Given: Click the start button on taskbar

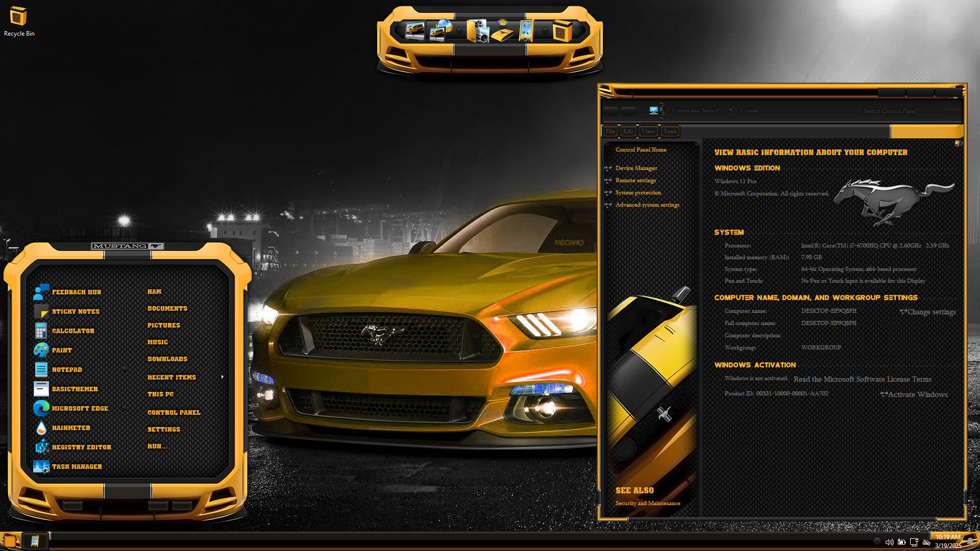Looking at the screenshot, I should 10,541.
